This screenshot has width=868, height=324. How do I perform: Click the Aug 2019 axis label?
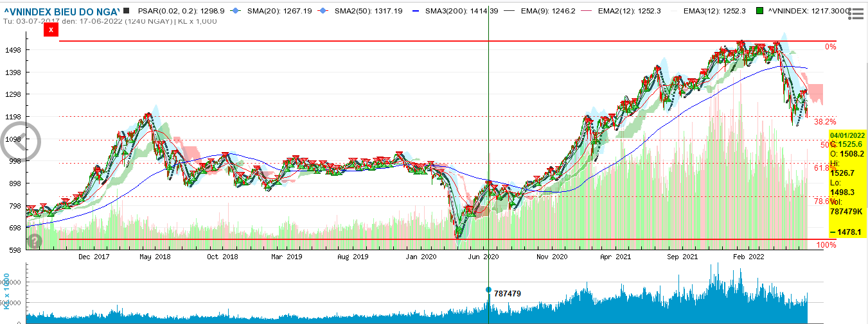coord(352,257)
